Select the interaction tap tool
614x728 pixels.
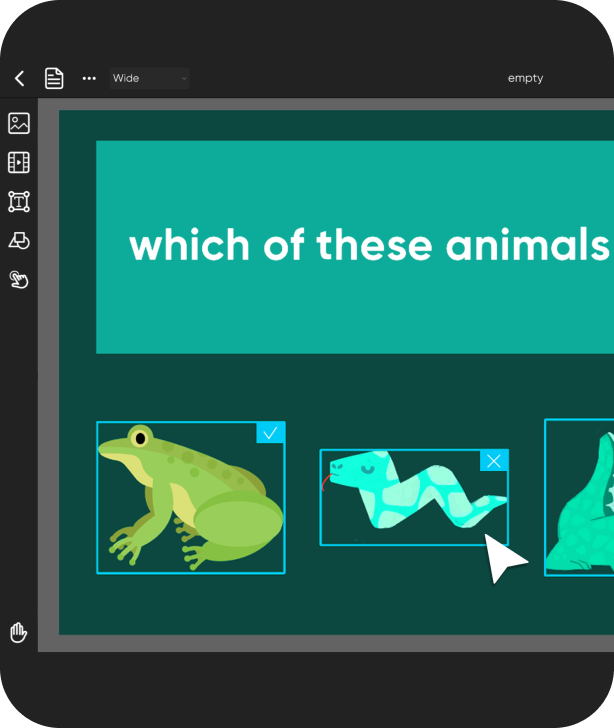pyautogui.click(x=19, y=280)
